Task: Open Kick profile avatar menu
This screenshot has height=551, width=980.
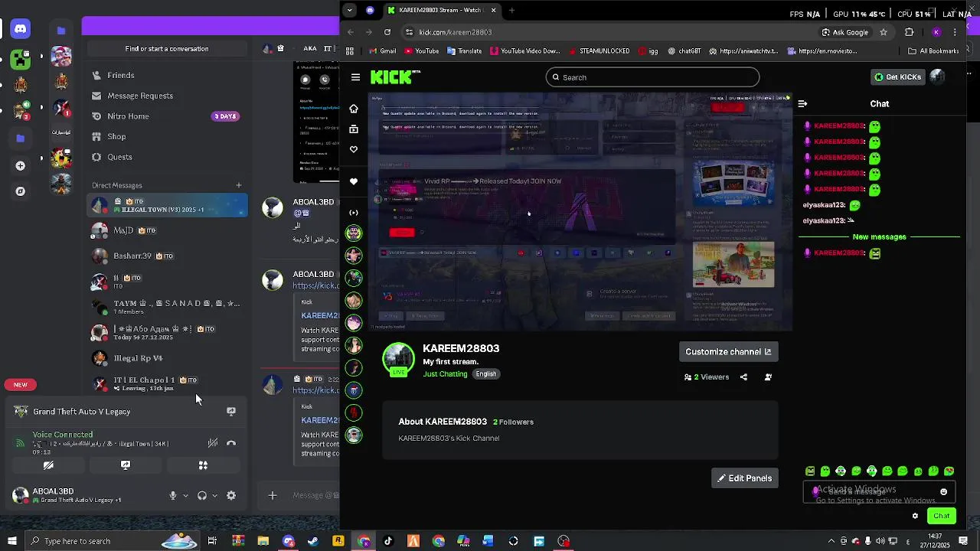Action: tap(937, 77)
